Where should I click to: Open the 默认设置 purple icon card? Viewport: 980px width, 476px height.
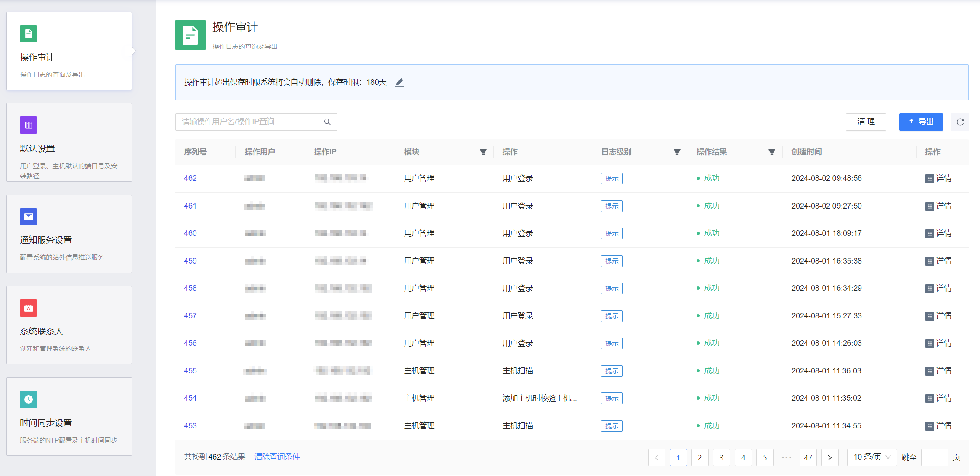pos(29,125)
